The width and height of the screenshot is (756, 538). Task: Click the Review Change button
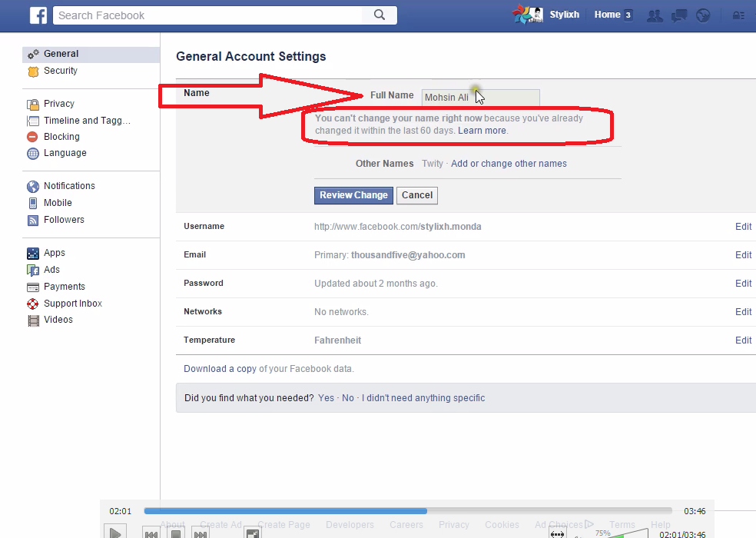tap(353, 195)
